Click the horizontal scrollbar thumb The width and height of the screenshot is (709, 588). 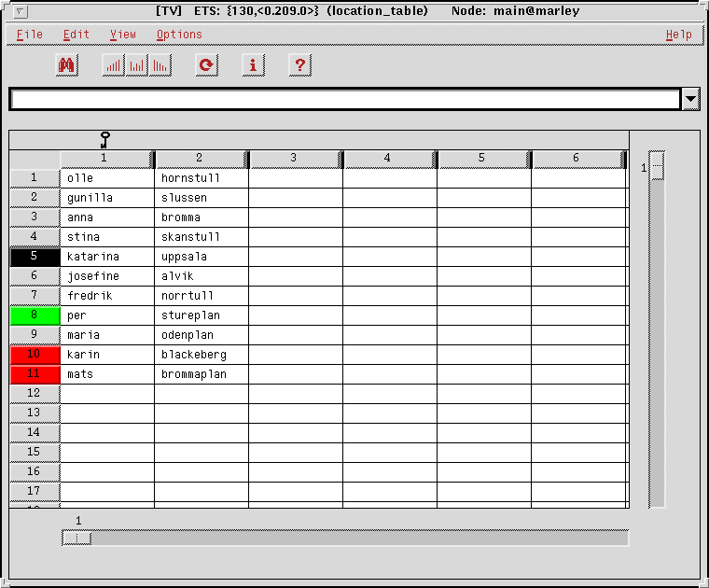76,538
